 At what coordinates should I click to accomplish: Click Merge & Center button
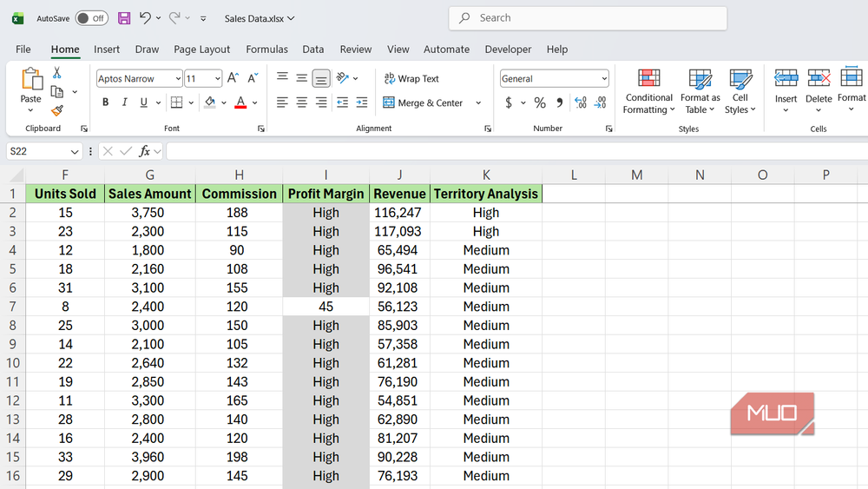(423, 103)
